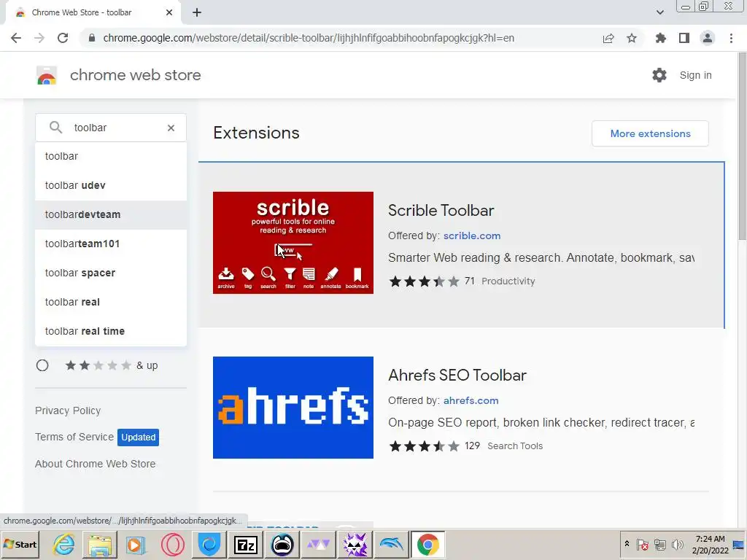Launch the blue swirl browser in taskbar
Image resolution: width=747 pixels, height=560 pixels.
point(209,545)
